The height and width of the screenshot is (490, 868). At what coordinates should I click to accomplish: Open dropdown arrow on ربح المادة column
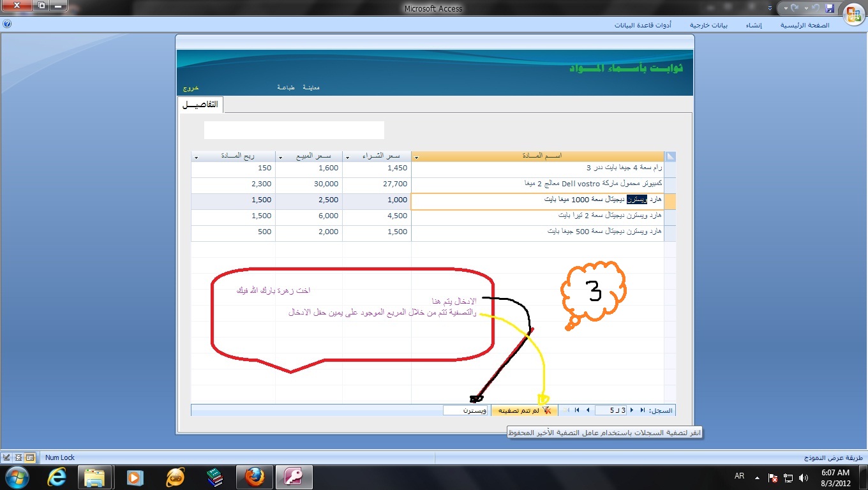coord(196,157)
